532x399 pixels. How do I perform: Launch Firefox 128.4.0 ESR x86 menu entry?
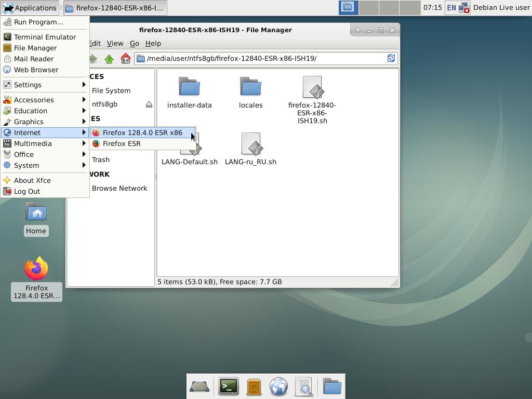click(142, 132)
